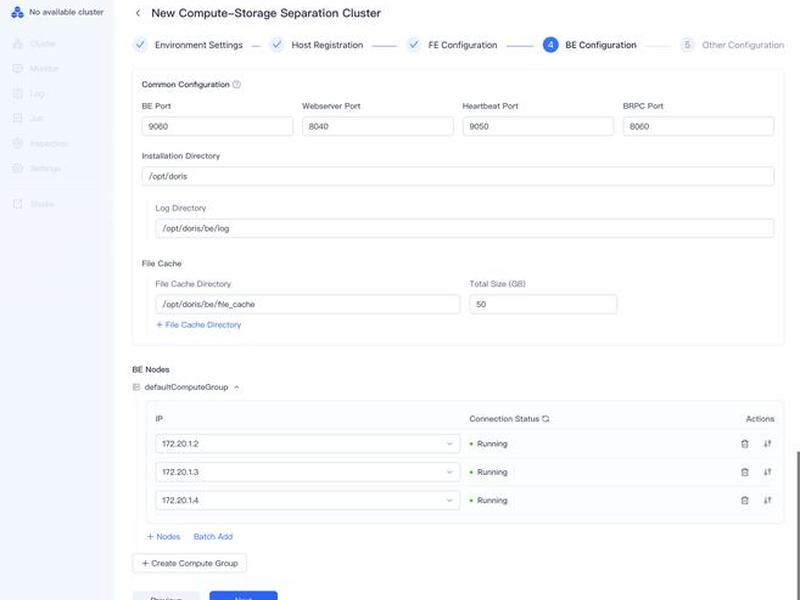This screenshot has height=600, width=800.
Task: Click the Total Size (GB) field
Action: tap(543, 305)
